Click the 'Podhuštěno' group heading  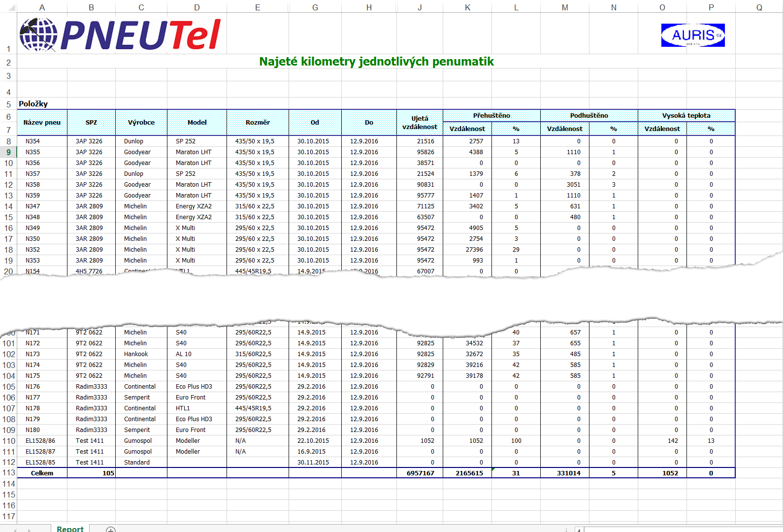coord(589,115)
